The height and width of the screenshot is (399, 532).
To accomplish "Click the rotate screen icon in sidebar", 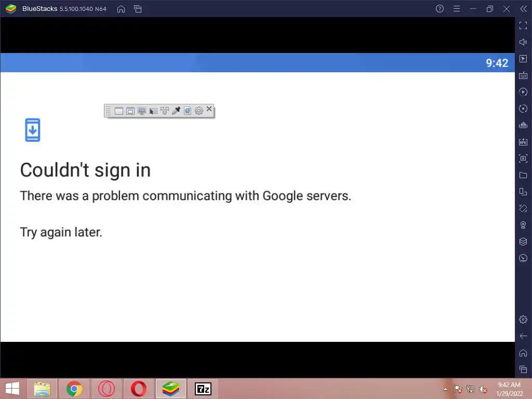I will click(523, 208).
